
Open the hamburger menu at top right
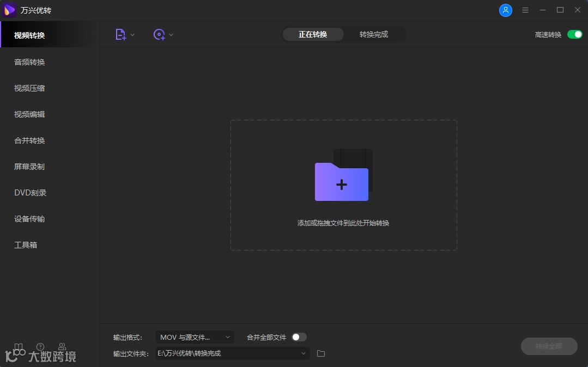pos(525,10)
